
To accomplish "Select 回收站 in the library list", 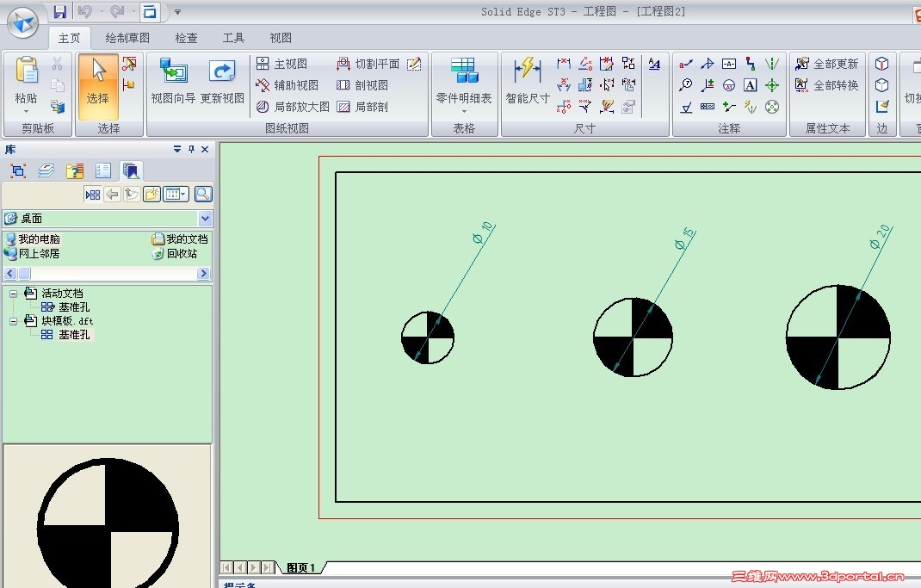I will point(175,254).
